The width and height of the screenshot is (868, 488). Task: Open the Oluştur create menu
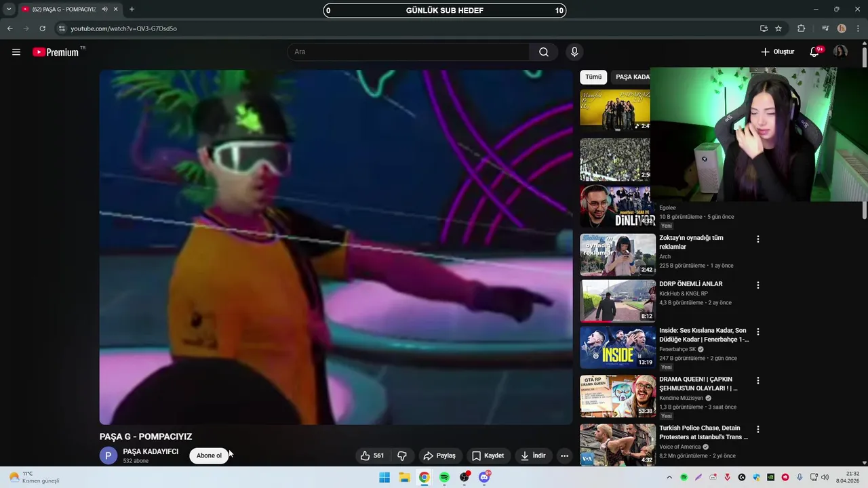click(x=777, y=52)
